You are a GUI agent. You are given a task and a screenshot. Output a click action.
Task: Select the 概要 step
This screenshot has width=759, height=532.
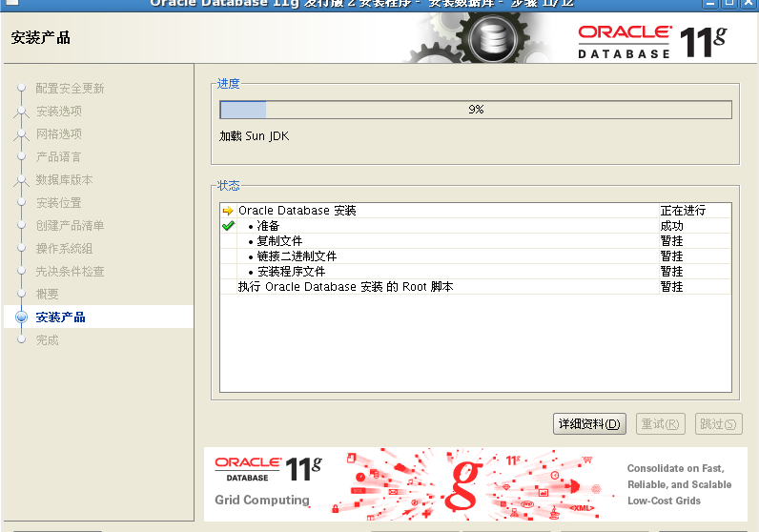(x=47, y=294)
